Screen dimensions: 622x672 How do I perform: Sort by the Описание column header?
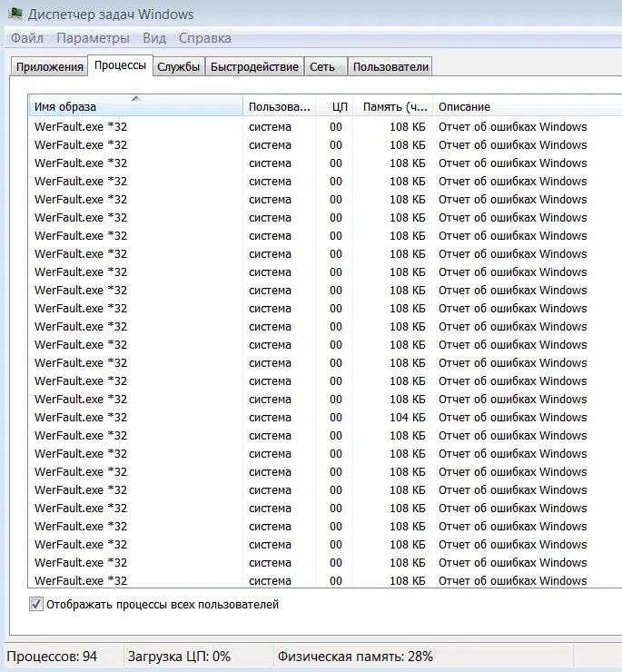click(x=528, y=106)
